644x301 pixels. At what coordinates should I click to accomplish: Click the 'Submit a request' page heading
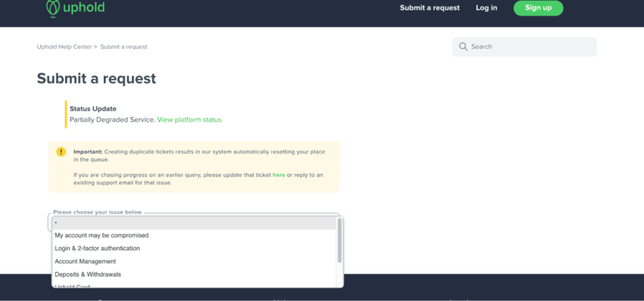97,78
